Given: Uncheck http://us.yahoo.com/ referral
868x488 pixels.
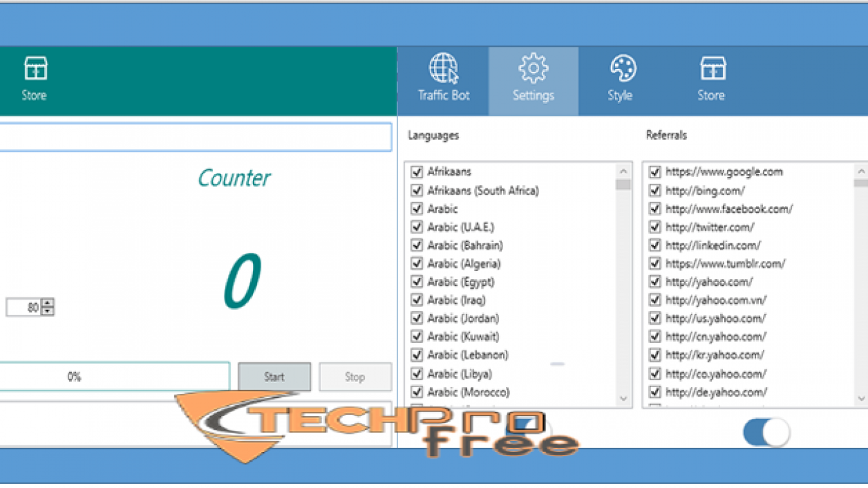Looking at the screenshot, I should pyautogui.click(x=655, y=319).
